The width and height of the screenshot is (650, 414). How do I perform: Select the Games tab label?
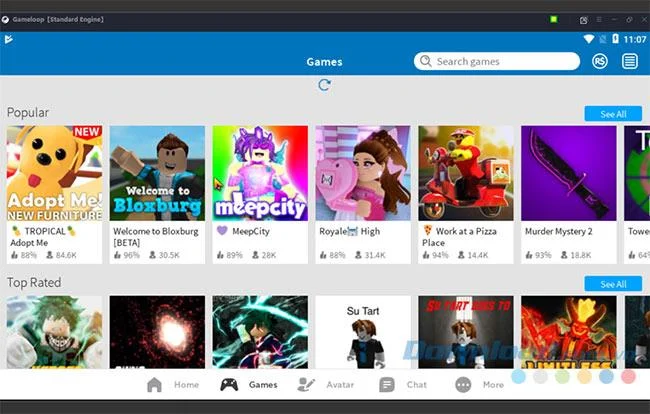263,385
